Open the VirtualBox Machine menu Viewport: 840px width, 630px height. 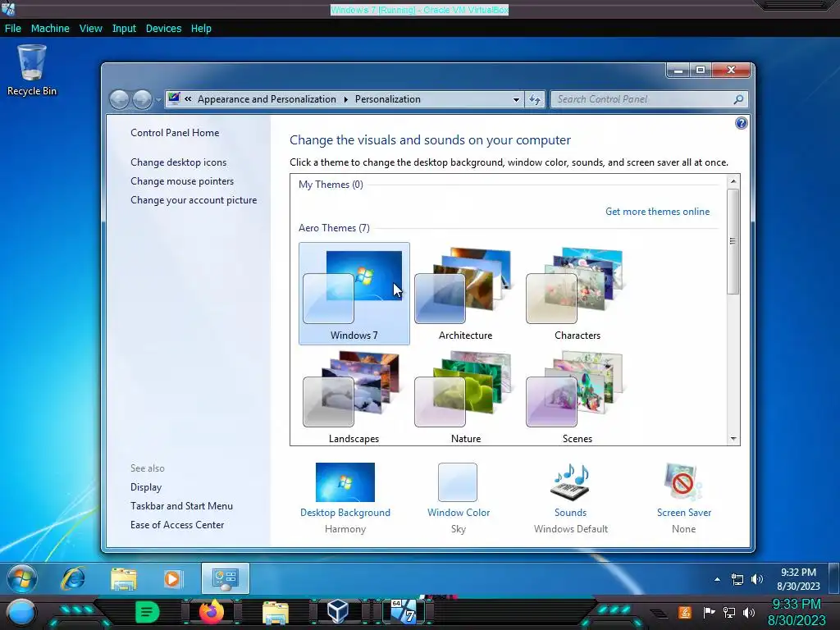(50, 29)
